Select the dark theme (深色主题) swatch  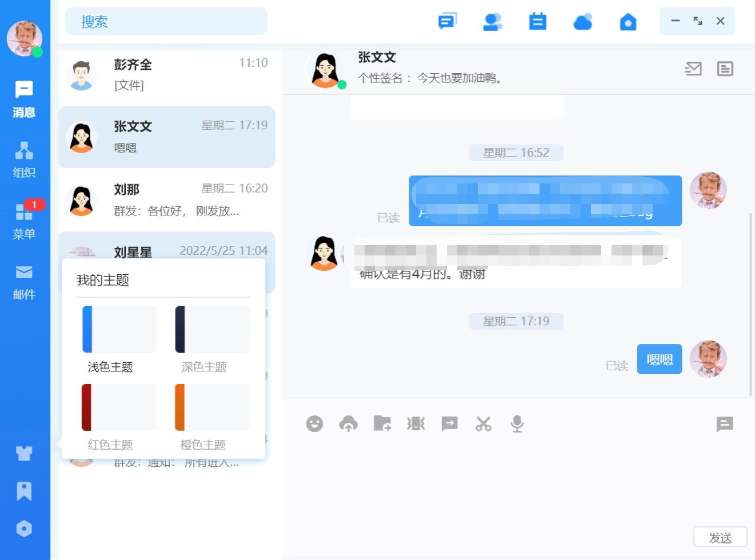point(213,329)
